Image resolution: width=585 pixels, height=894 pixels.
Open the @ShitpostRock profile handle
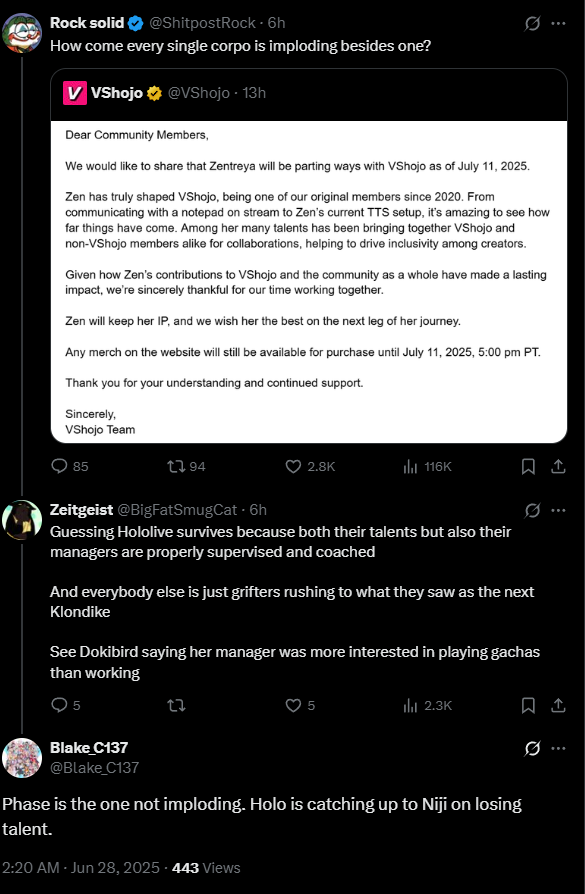[x=202, y=23]
